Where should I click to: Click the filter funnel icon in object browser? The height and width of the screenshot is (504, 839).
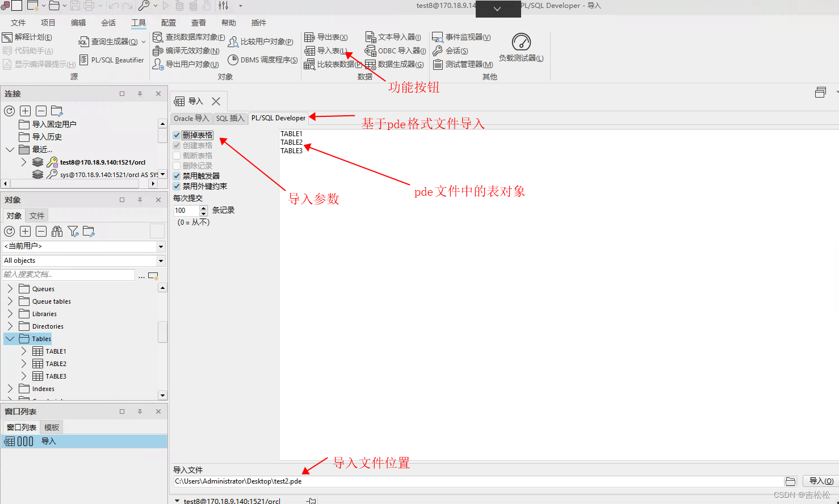tap(73, 231)
